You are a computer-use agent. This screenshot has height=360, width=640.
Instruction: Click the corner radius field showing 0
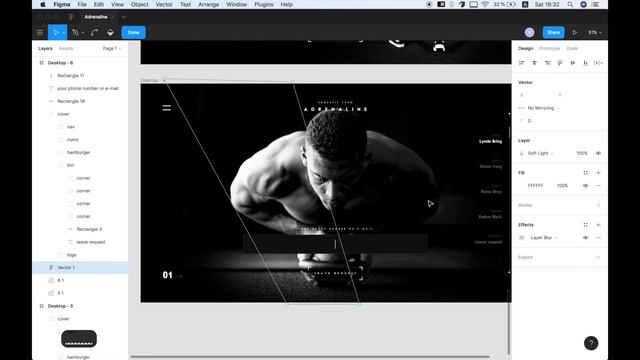529,121
